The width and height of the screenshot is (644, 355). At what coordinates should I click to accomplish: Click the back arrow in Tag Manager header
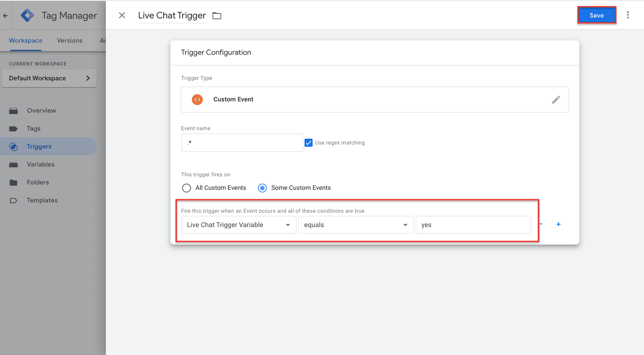click(5, 16)
